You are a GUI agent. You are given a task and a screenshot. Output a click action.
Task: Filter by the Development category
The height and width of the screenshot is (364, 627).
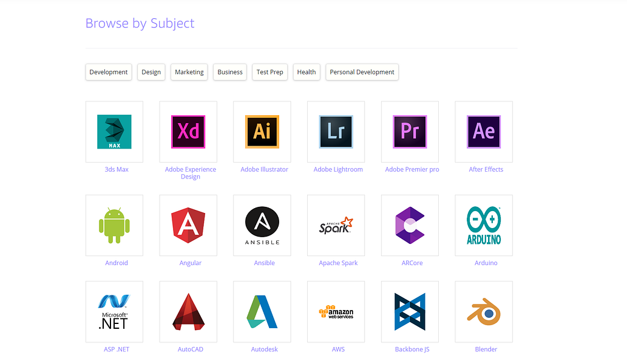(109, 72)
